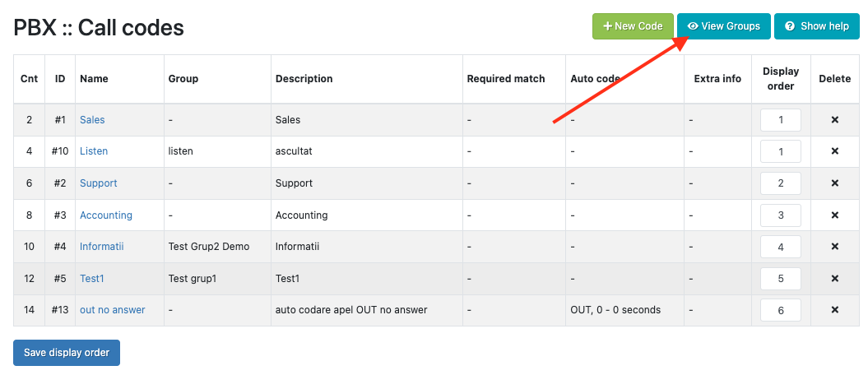Delete the out no answer code
This screenshot has width=868, height=375.
(x=834, y=310)
